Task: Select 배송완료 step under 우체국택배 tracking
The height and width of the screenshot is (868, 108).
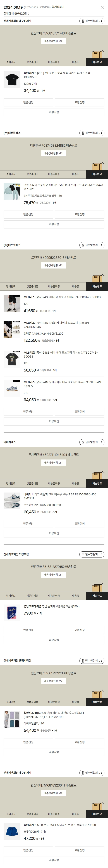Action: (97, 484)
